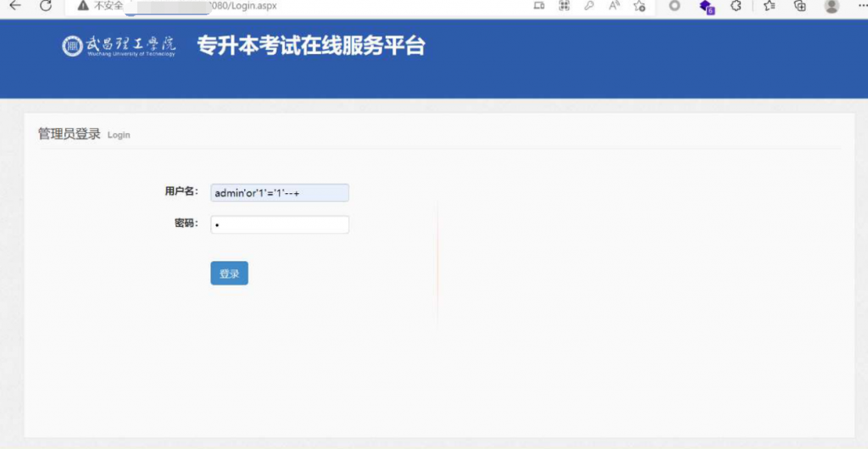Open the purple extension with badge 6
The width and height of the screenshot is (868, 449).
click(706, 7)
